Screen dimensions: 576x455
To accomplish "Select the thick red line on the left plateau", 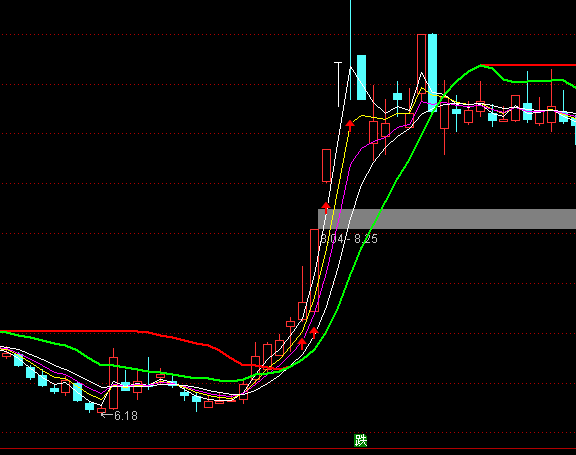I will [70, 331].
